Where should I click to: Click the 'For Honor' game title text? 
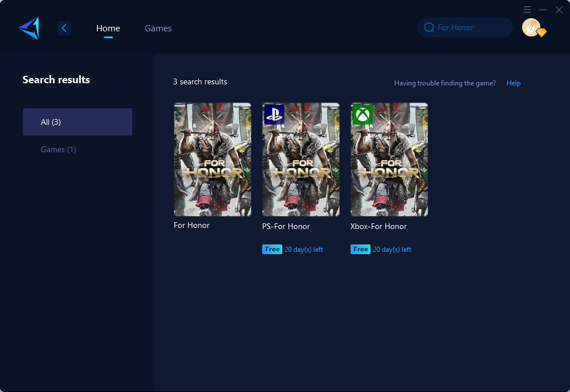point(192,225)
